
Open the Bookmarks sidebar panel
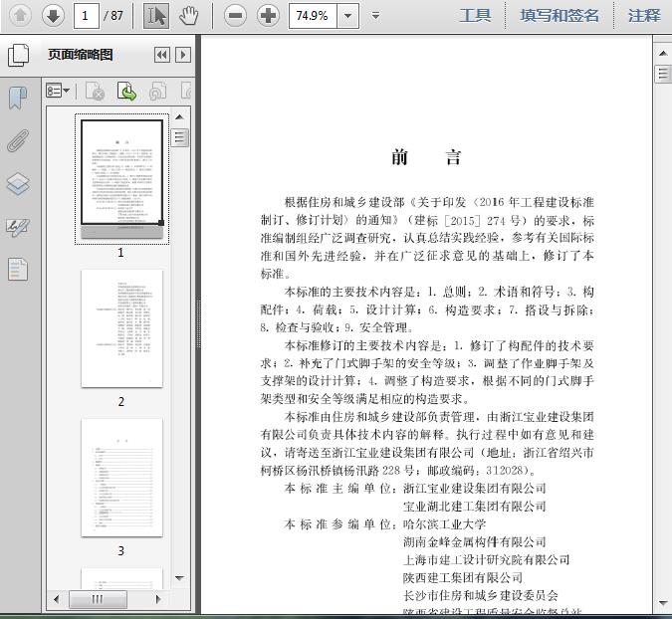18,98
